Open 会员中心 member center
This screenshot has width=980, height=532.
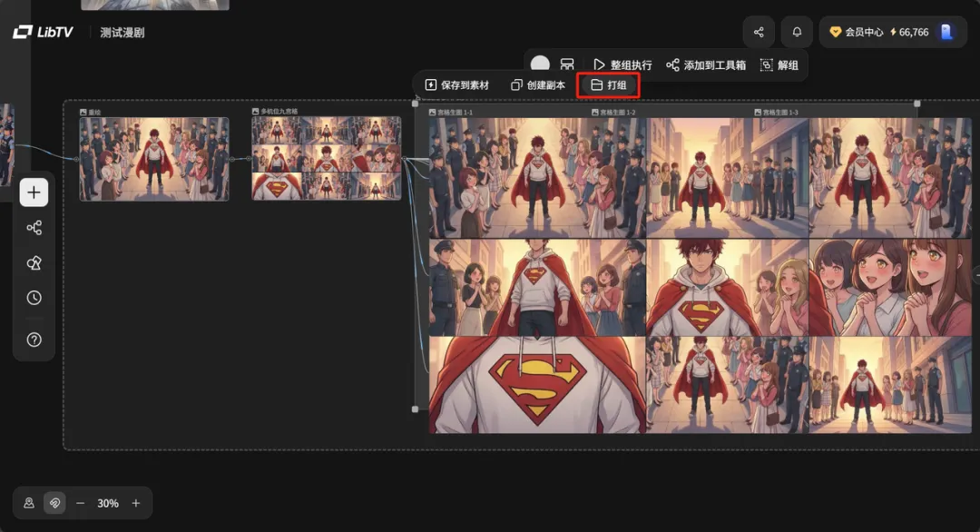click(x=857, y=32)
